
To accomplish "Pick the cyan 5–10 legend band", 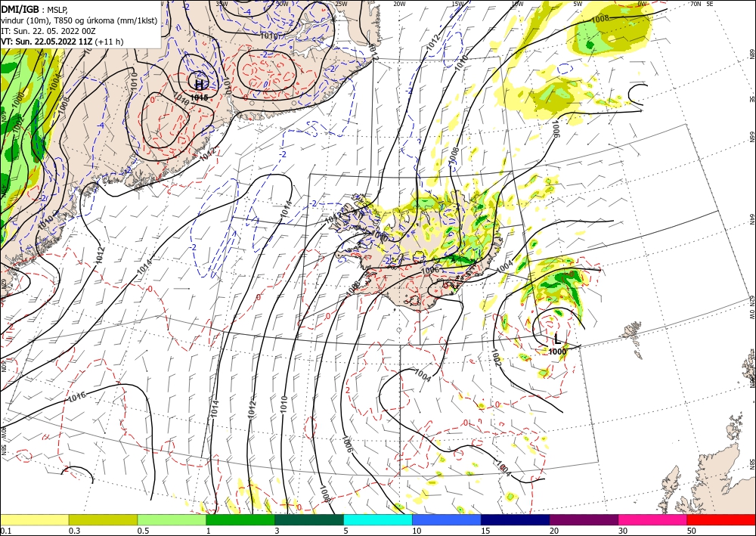I will (x=378, y=519).
